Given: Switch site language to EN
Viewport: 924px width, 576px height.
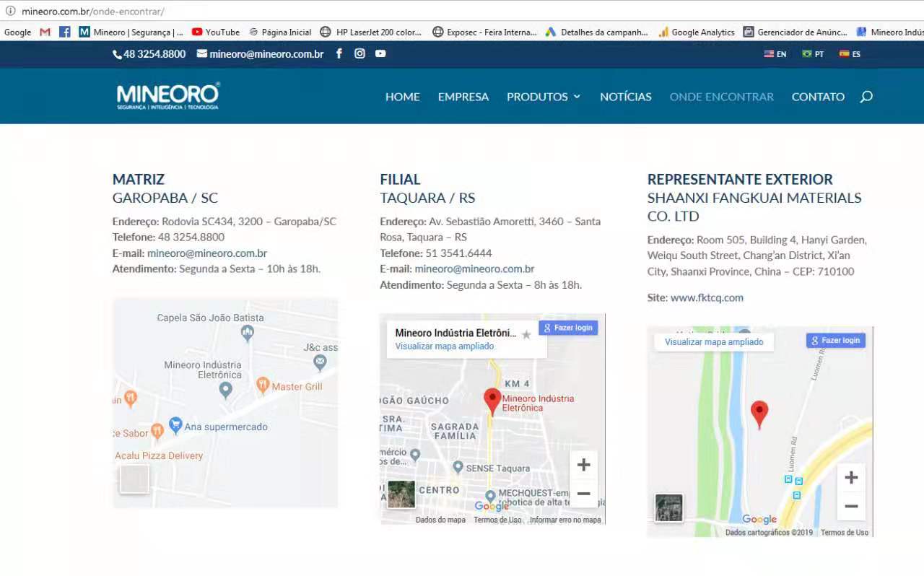Looking at the screenshot, I should (x=775, y=54).
